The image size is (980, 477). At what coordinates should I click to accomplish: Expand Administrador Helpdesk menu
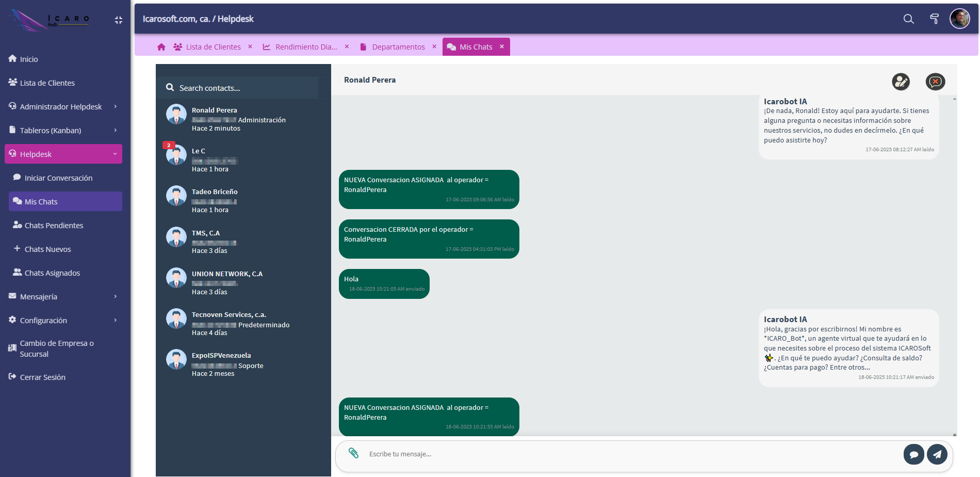point(63,106)
